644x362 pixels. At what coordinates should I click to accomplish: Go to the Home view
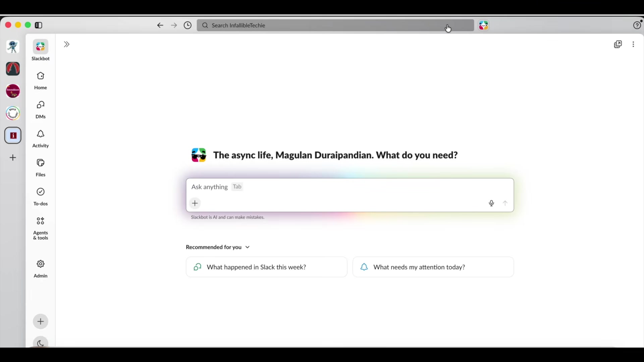41,80
